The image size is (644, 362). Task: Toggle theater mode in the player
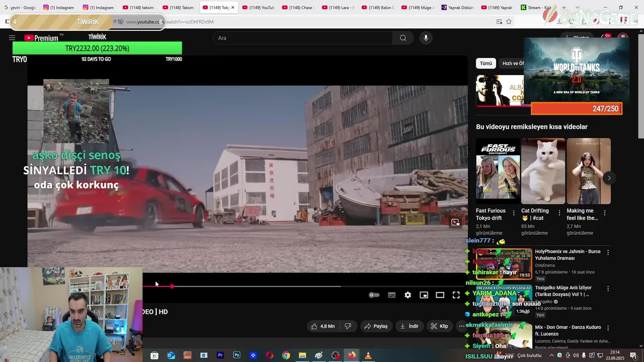click(x=440, y=295)
